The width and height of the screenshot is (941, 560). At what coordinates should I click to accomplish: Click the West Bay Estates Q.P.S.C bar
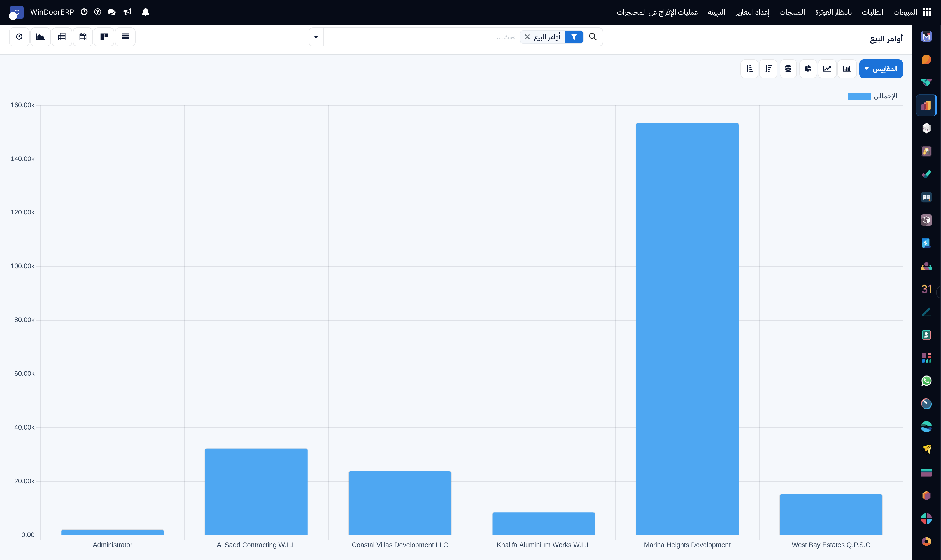click(x=831, y=514)
